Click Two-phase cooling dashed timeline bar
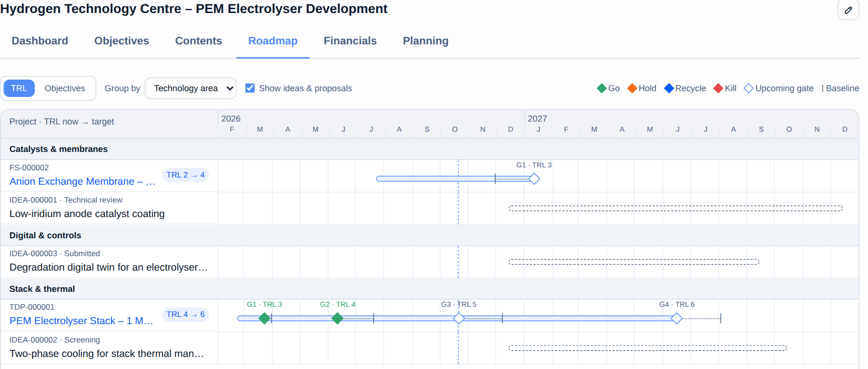The width and height of the screenshot is (868, 369). [x=648, y=348]
